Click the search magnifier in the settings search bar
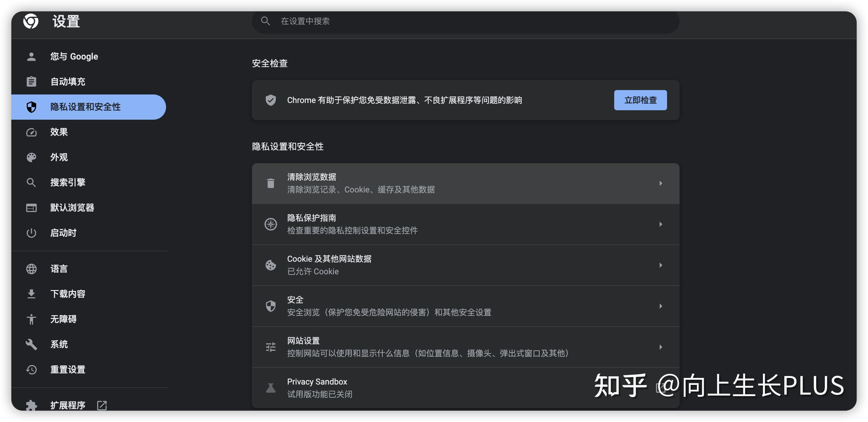Viewport: 868px width, 422px height. 265,21
